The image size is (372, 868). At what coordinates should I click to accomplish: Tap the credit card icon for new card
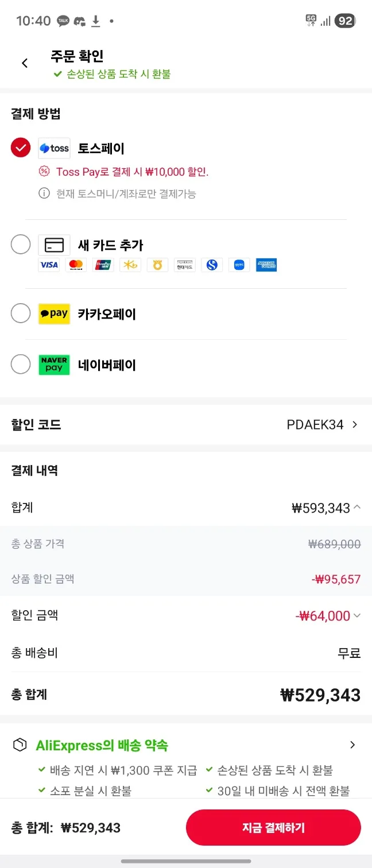(x=54, y=245)
